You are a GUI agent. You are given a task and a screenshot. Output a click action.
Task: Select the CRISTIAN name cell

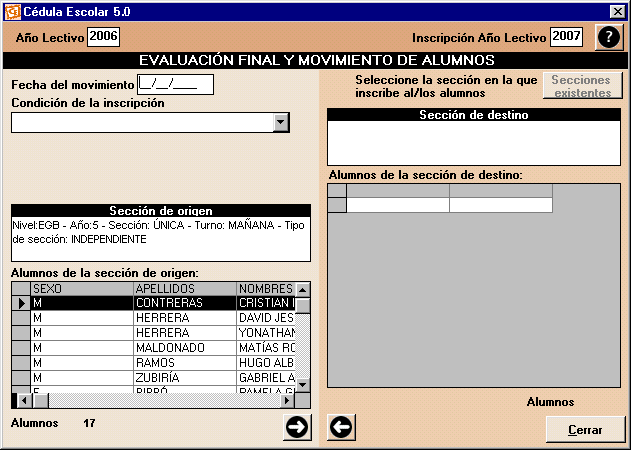266,303
